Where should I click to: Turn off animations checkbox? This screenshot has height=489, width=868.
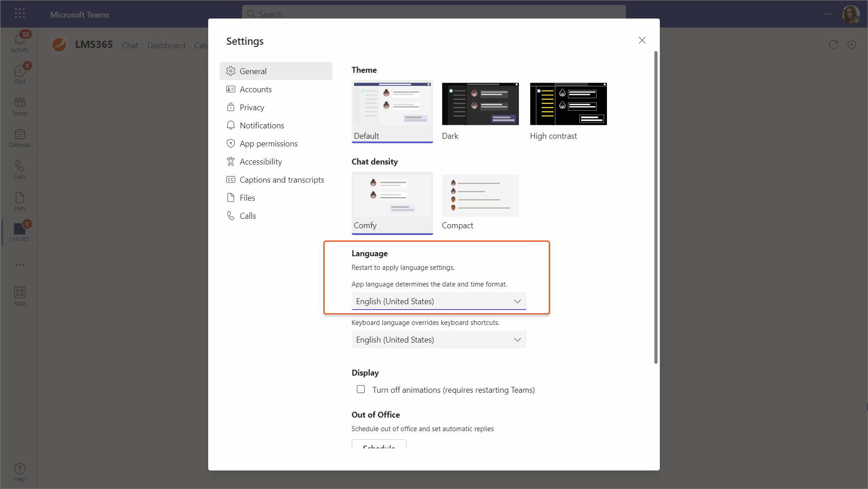[x=361, y=389]
